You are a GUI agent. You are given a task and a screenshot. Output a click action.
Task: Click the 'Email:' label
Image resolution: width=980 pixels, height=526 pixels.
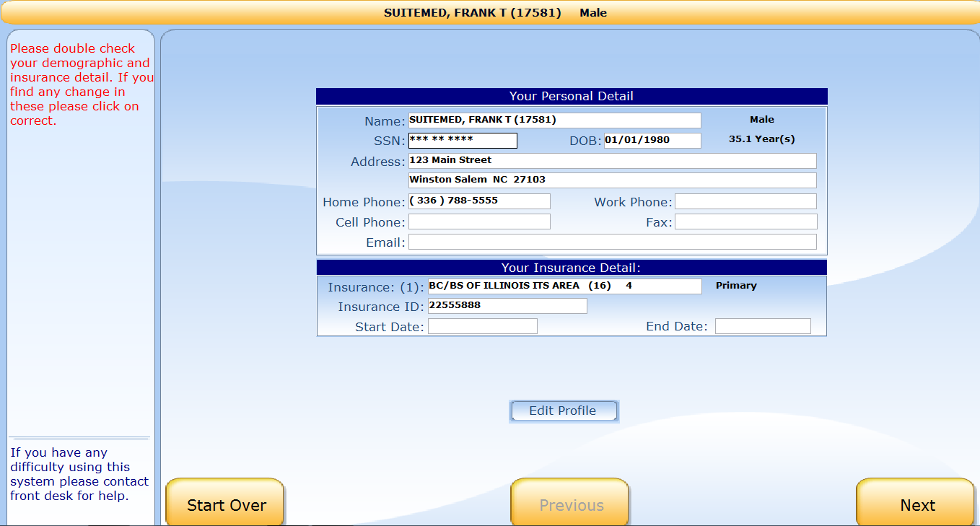pyautogui.click(x=386, y=242)
